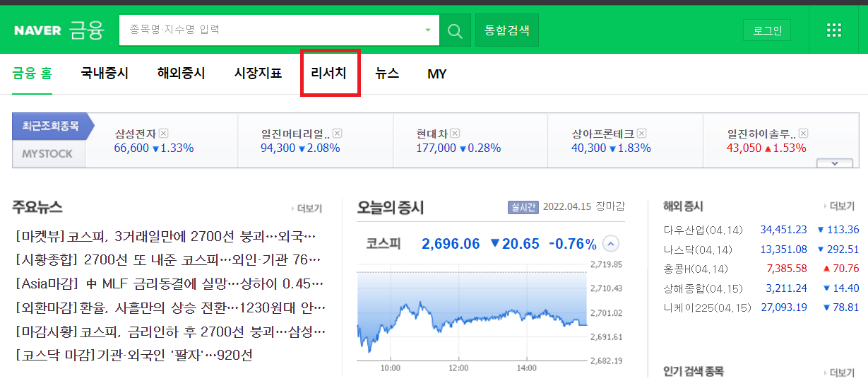The height and width of the screenshot is (381, 868).
Task: Open the search box dropdown arrow
Action: (x=427, y=30)
